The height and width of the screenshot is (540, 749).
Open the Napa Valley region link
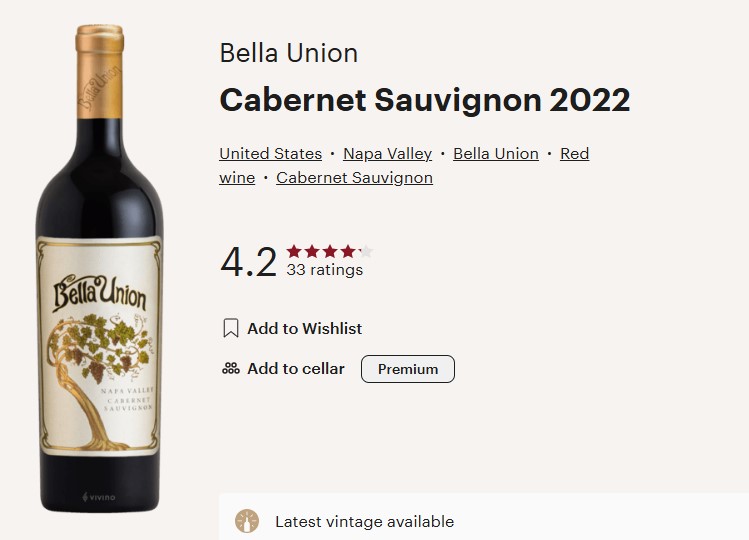pos(387,154)
